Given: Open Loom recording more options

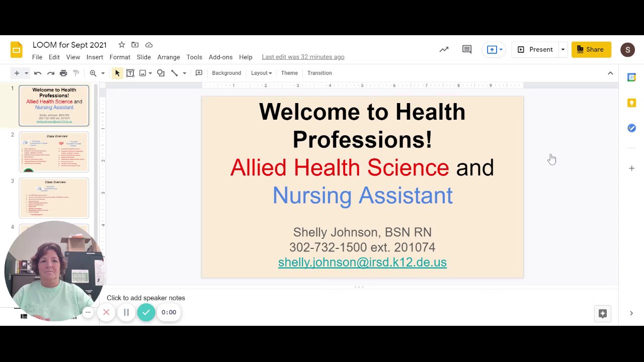Looking at the screenshot, I should click(x=88, y=312).
